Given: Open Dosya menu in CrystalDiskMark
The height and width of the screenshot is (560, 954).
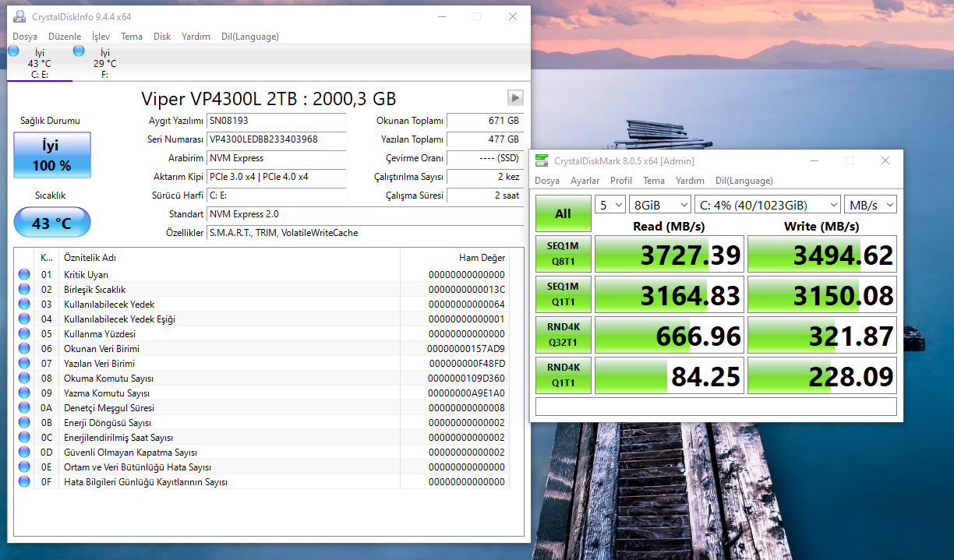Looking at the screenshot, I should 547,181.
